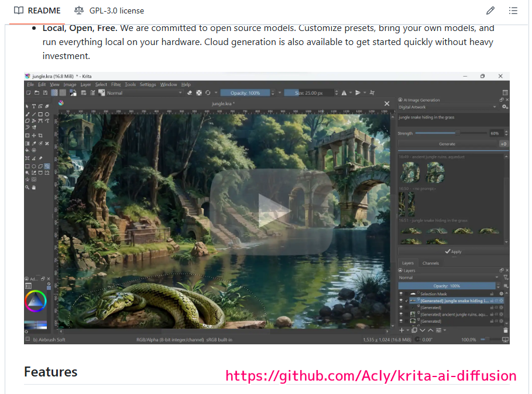This screenshot has width=532, height=394.
Task: Open the GPL-3.0 license tab
Action: point(109,11)
